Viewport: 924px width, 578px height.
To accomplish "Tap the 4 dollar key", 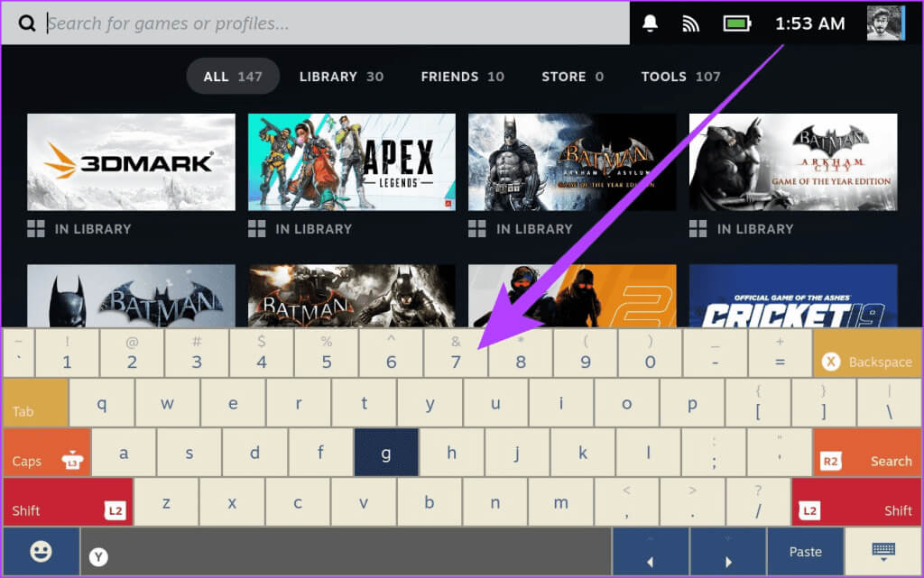I will (262, 353).
